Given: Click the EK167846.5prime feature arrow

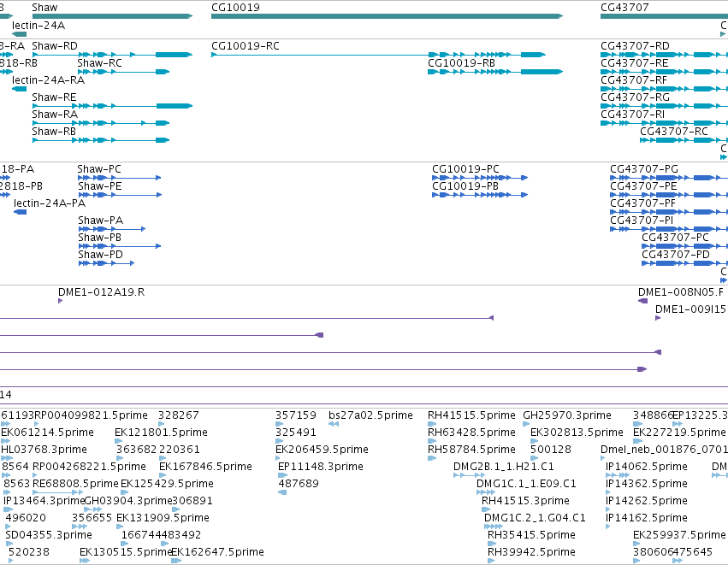Looking at the screenshot, I should (x=163, y=475).
